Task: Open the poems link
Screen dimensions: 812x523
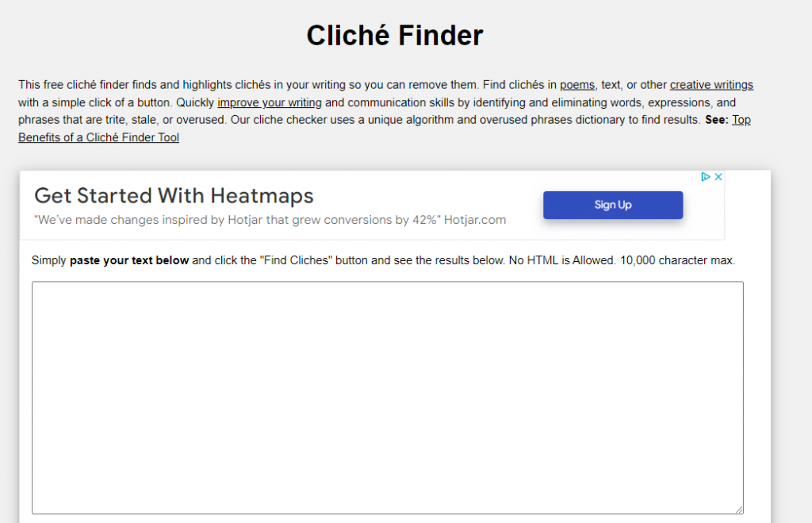Action: click(577, 85)
